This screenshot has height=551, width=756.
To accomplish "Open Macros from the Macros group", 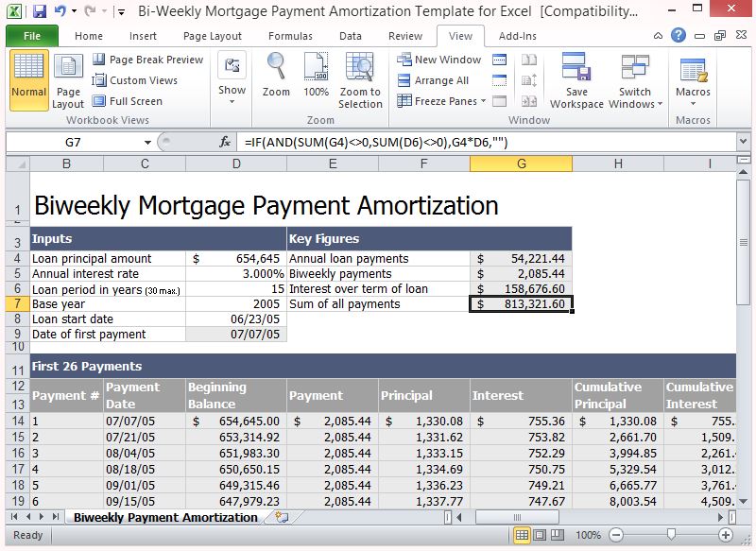I will [693, 80].
